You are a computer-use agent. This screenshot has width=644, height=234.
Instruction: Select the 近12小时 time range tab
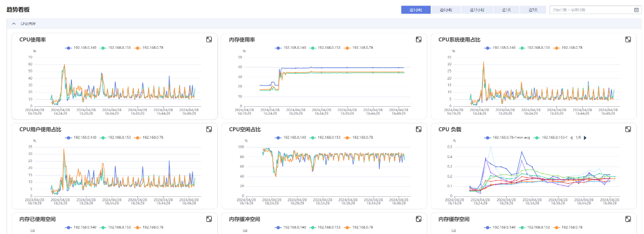pyautogui.click(x=476, y=10)
